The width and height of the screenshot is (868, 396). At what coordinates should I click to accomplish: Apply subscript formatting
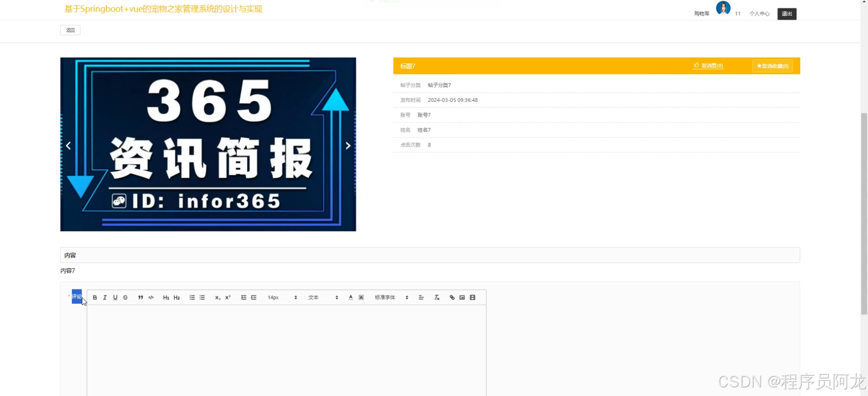tap(217, 297)
